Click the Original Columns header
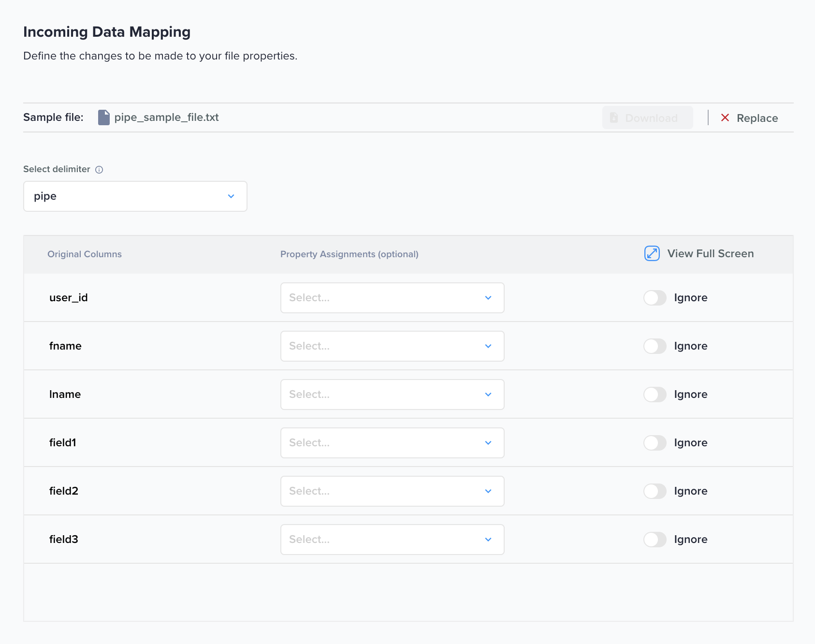Screen dimensions: 815x644 (x=85, y=254)
